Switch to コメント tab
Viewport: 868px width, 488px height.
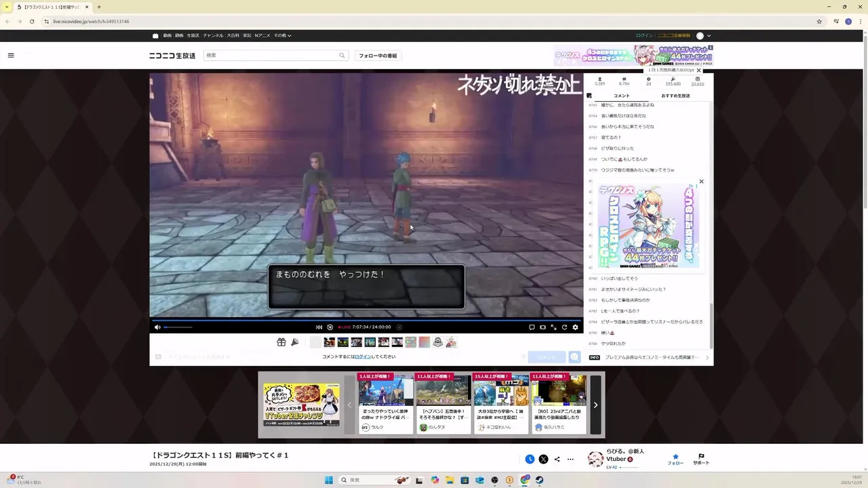click(x=621, y=96)
